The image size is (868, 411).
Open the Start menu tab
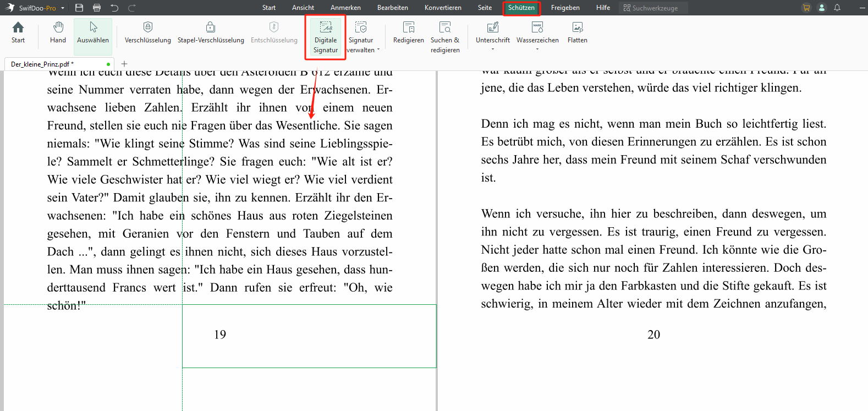point(269,8)
